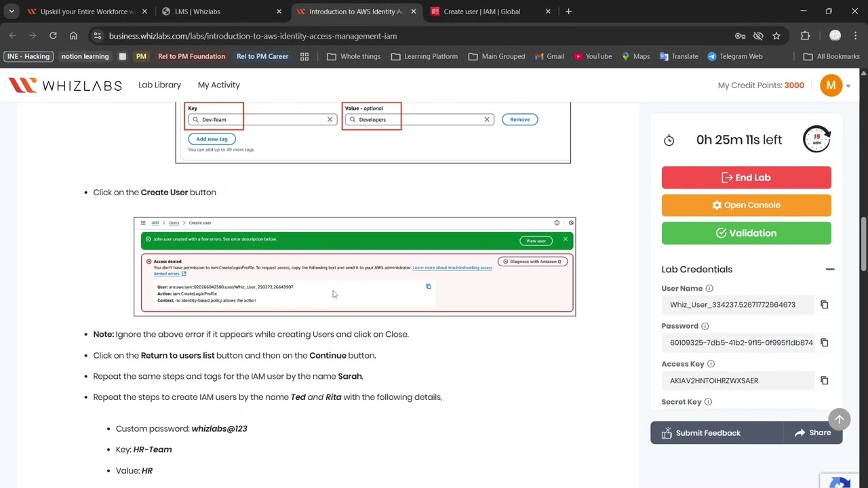Close the Create user IAM tab
This screenshot has width=868, height=488.
point(548,12)
